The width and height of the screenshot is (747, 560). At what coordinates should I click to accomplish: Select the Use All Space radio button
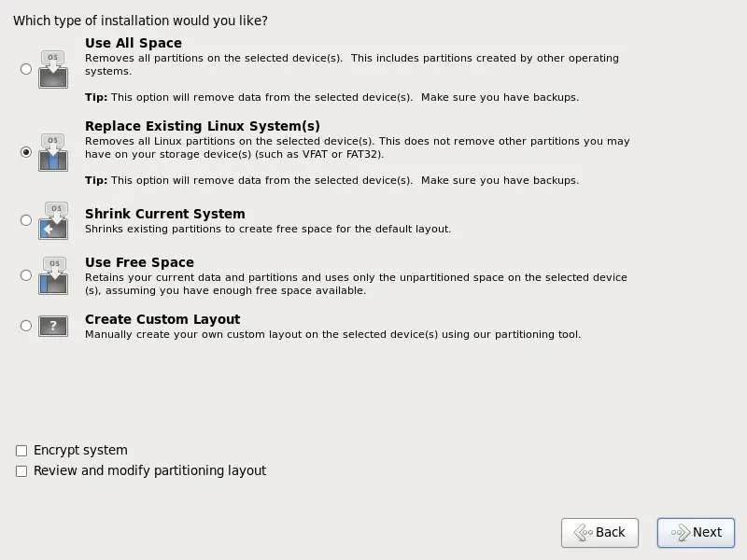(x=26, y=69)
